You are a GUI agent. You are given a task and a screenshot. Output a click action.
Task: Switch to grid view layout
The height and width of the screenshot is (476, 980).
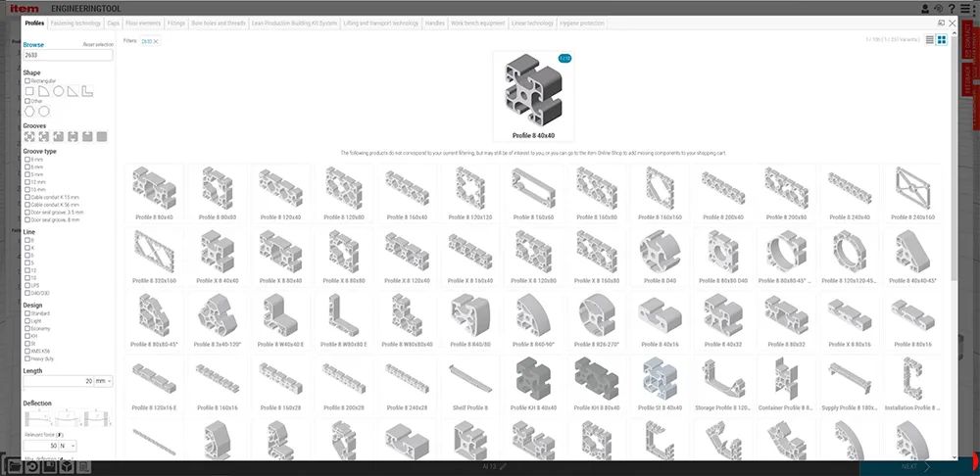tap(942, 40)
